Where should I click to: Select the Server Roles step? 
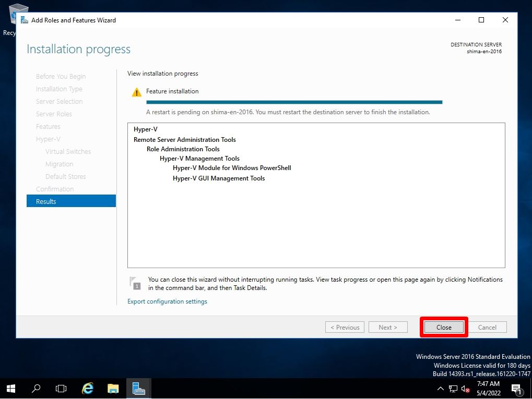tap(54, 114)
